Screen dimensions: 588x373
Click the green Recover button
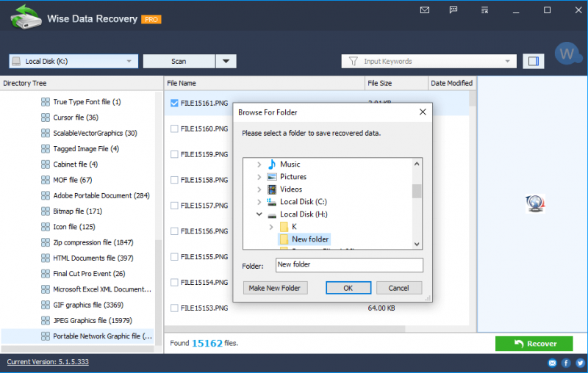click(534, 344)
